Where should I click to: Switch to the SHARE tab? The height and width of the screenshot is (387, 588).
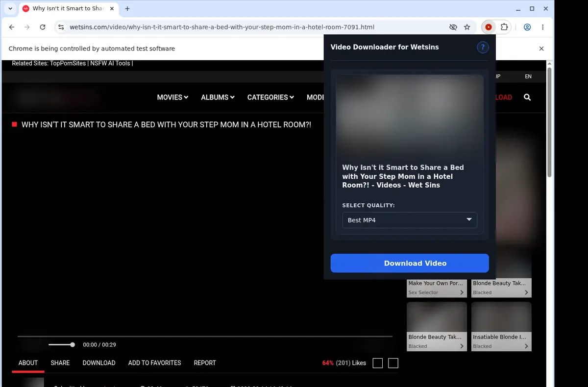60,363
